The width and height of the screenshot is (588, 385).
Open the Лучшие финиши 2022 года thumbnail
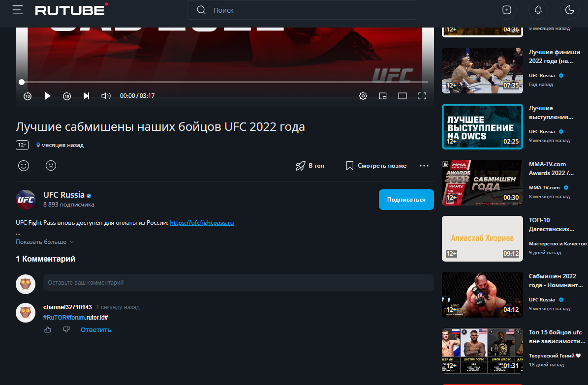(x=482, y=70)
